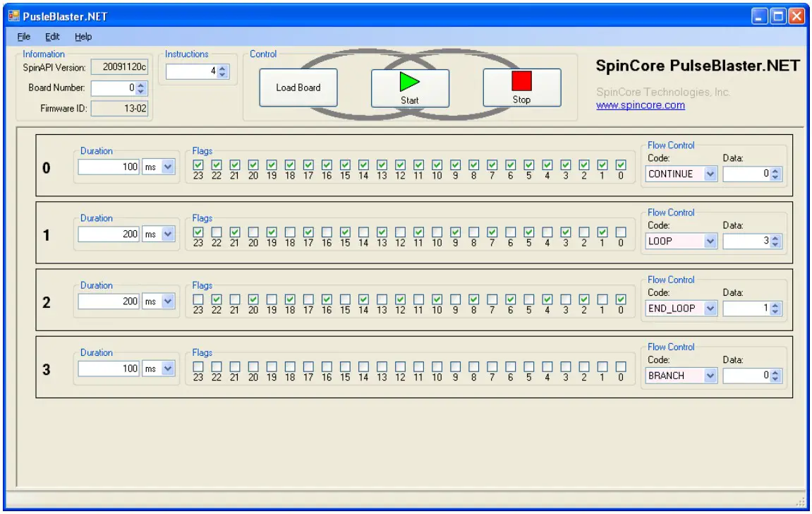
Task: Click the red Stop button
Action: [x=521, y=88]
